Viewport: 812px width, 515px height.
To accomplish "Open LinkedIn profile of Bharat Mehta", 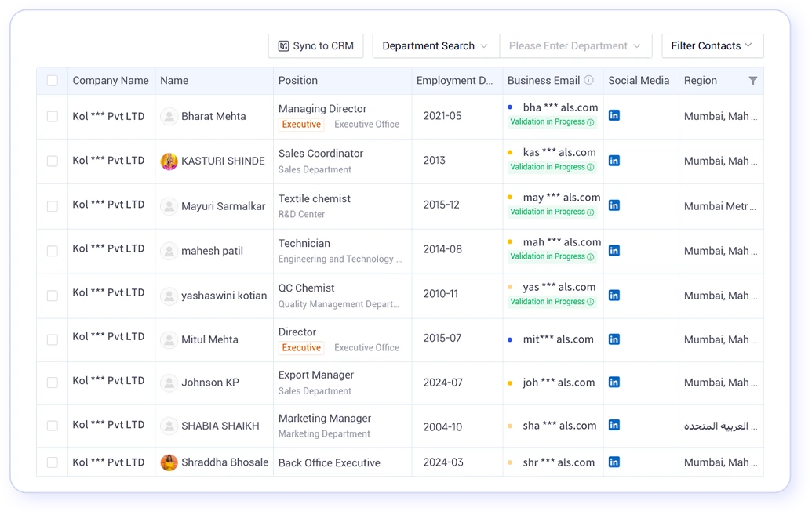I will click(x=614, y=115).
